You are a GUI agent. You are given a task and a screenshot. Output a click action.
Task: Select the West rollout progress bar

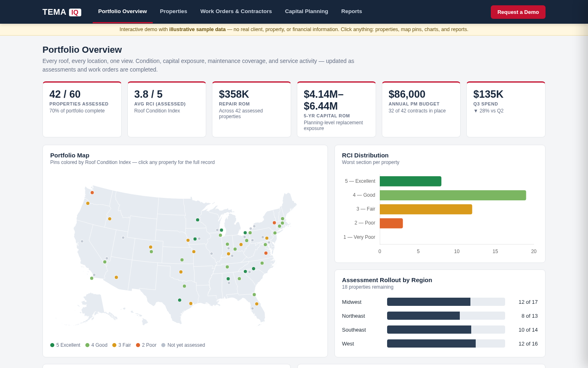point(446,343)
